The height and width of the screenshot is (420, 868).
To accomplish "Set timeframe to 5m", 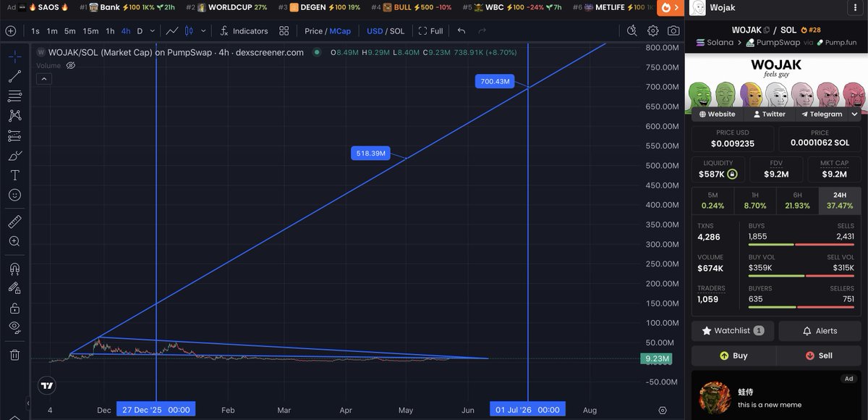I will [69, 31].
